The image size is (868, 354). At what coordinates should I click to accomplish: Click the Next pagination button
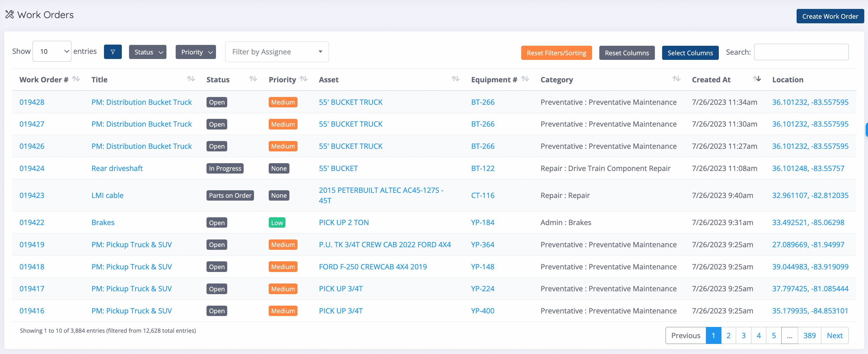click(x=835, y=336)
